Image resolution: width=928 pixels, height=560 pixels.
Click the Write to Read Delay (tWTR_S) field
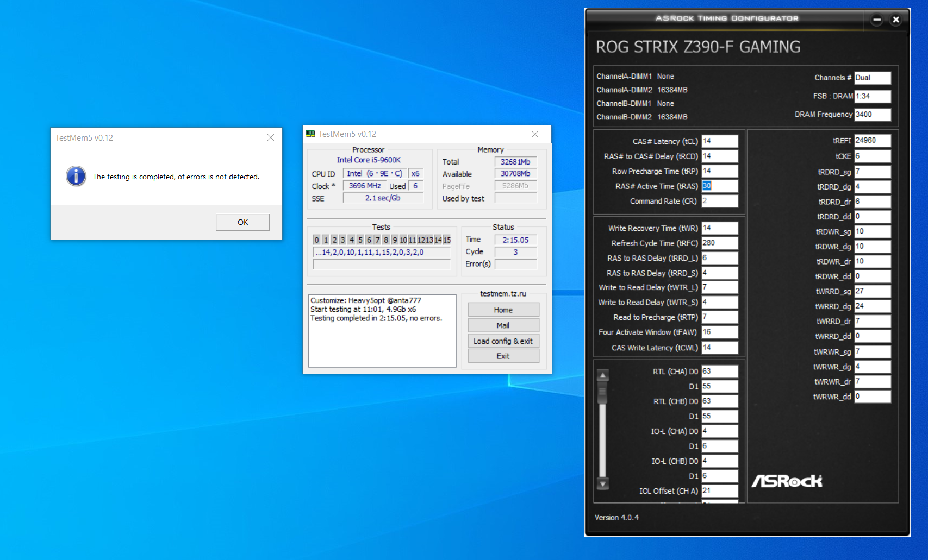pyautogui.click(x=720, y=302)
